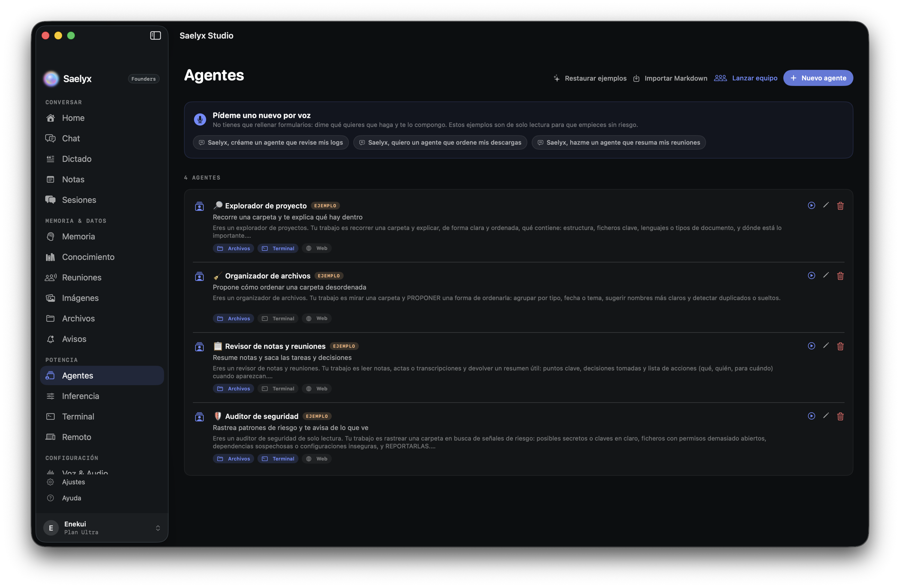The height and width of the screenshot is (588, 900).
Task: Click the agent icon beside Auditor de seguridad
Action: (199, 417)
